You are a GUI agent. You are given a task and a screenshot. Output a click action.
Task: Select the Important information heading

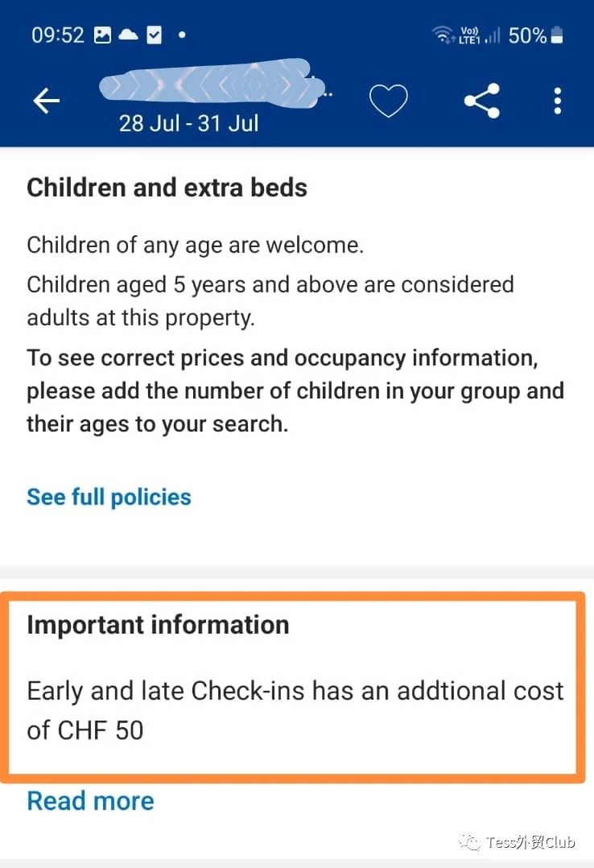(x=159, y=625)
